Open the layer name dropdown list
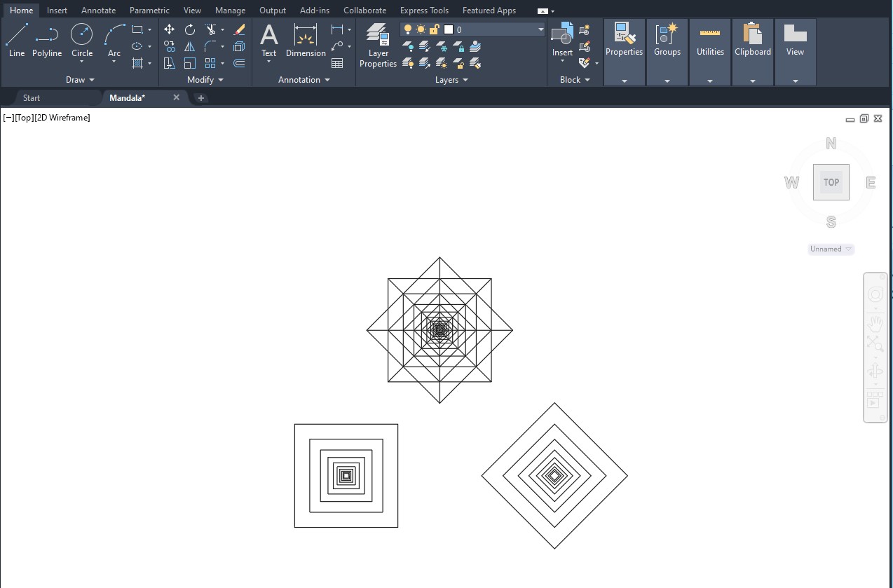 coord(540,29)
